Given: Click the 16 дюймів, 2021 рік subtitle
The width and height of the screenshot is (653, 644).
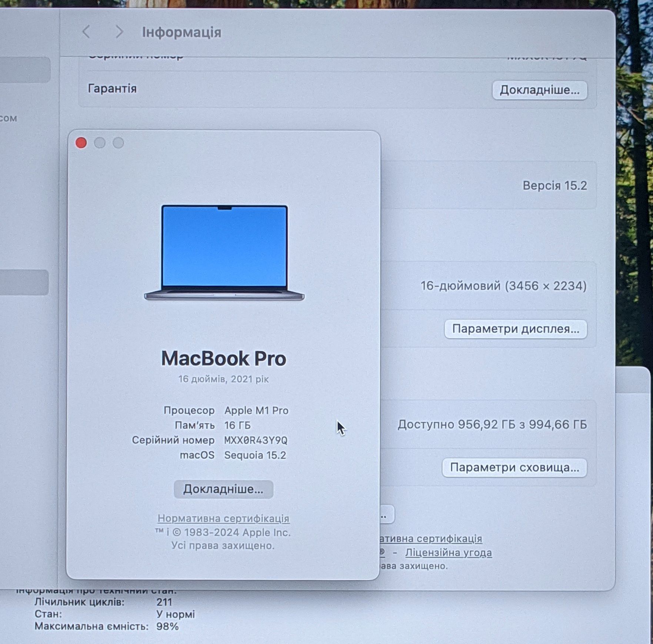Looking at the screenshot, I should pos(223,379).
